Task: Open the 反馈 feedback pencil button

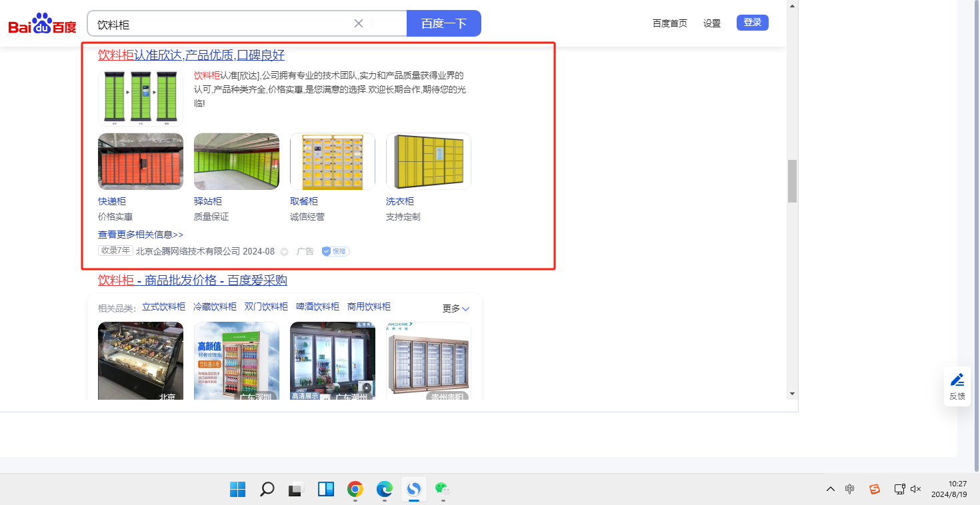Action: coord(957,386)
